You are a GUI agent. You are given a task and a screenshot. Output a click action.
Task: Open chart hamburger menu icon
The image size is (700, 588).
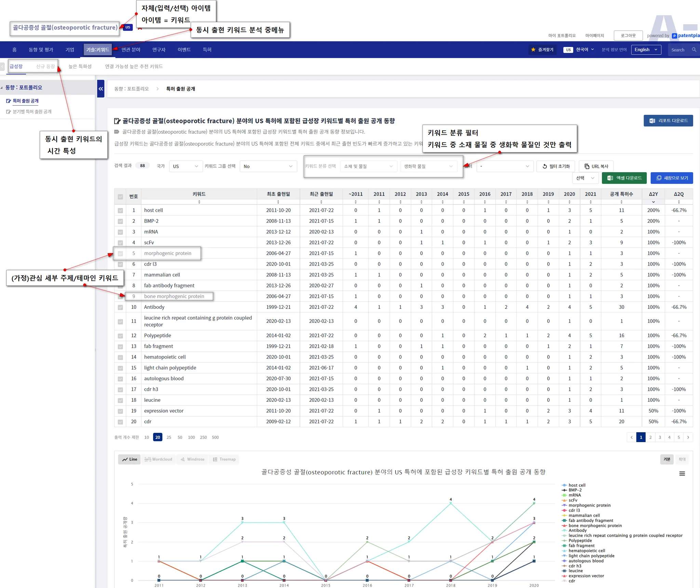pyautogui.click(x=682, y=474)
